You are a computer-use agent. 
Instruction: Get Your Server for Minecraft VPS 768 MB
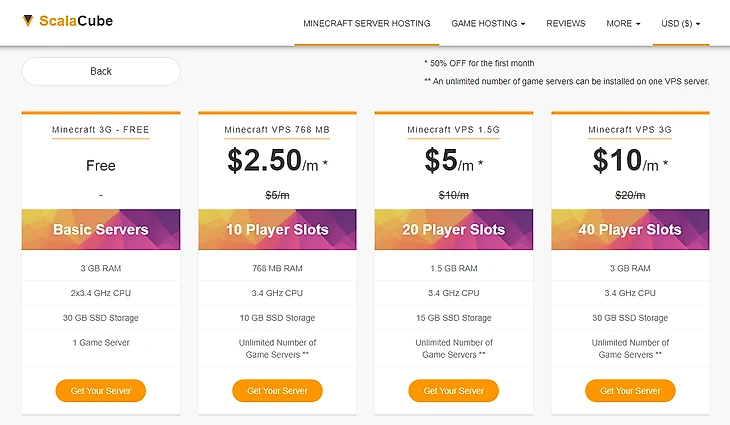click(277, 390)
